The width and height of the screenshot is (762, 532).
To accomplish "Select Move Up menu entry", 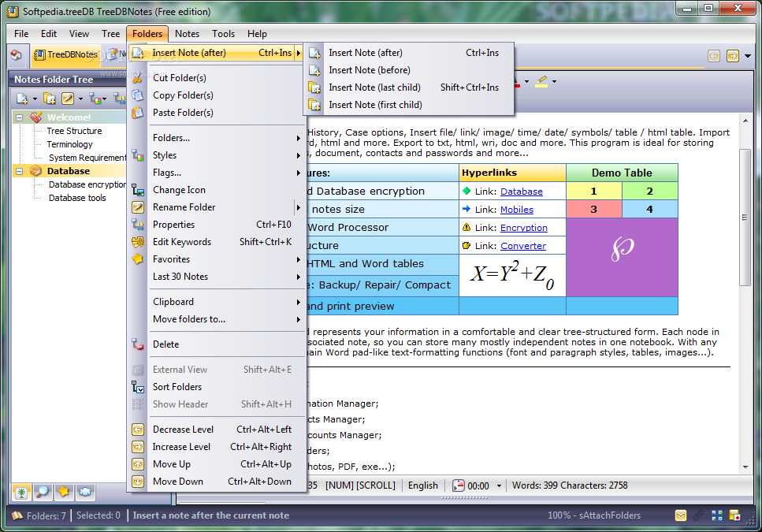I will pos(216,464).
